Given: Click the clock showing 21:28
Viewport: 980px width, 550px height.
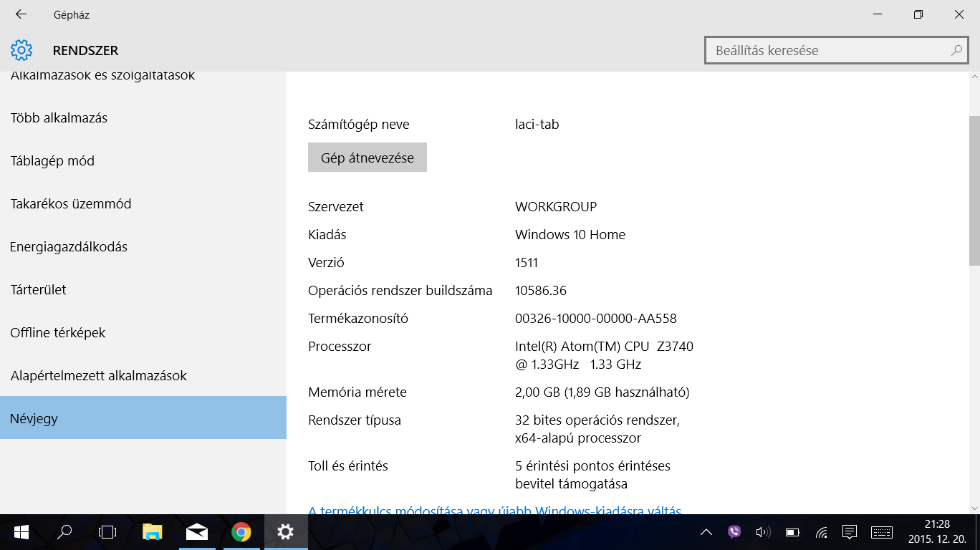Looking at the screenshot, I should coord(937,524).
